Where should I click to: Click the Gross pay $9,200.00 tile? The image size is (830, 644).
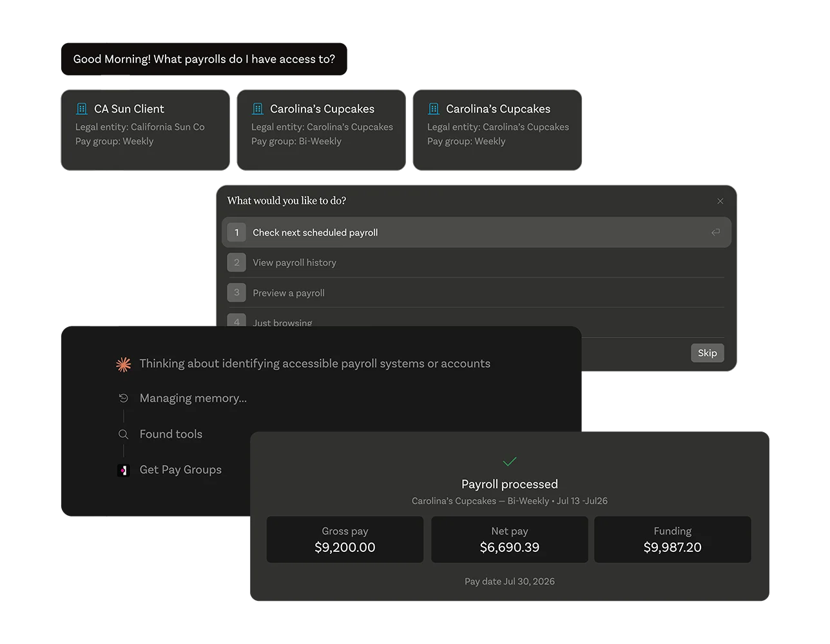click(345, 540)
